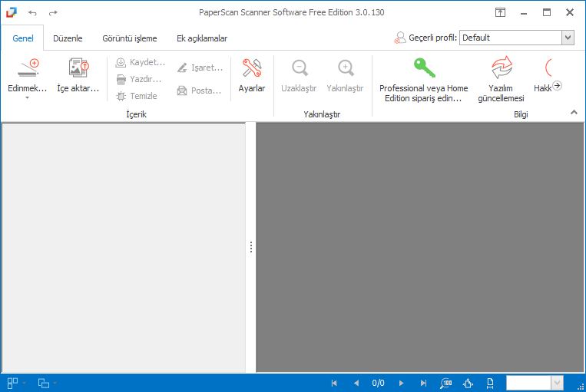Open the Hakk about button
586x392 pixels.
point(543,74)
